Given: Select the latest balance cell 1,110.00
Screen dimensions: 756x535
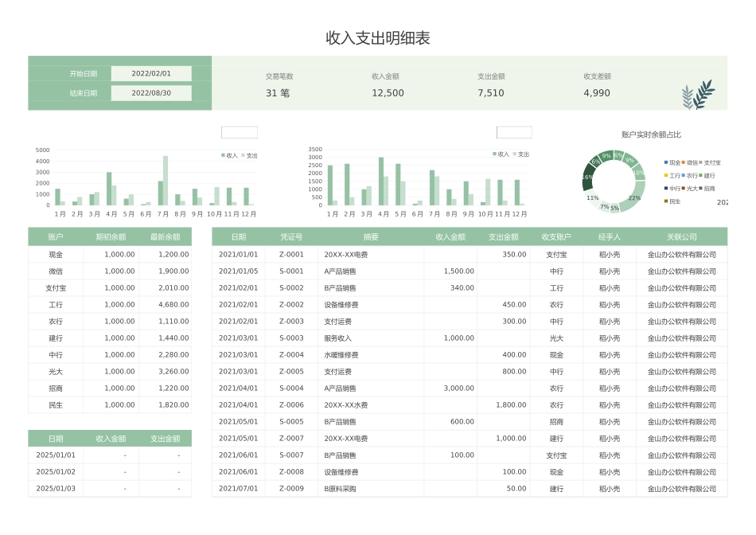Looking at the screenshot, I should click(x=166, y=322).
